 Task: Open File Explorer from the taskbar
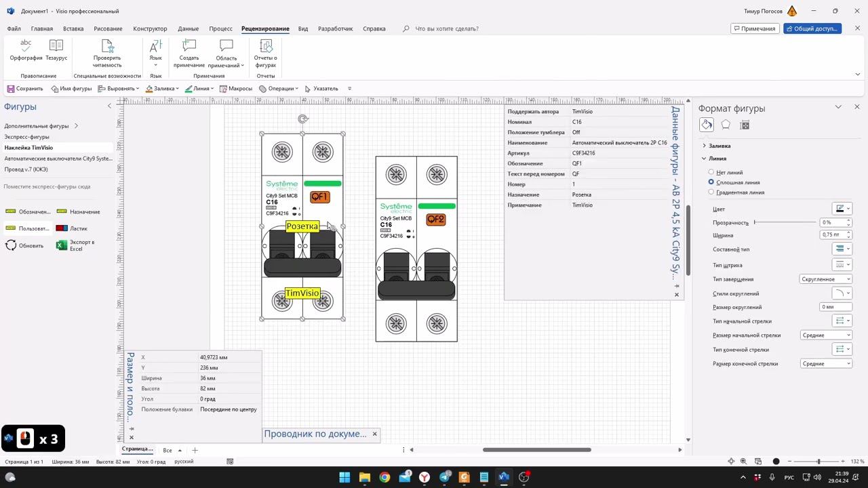pyautogui.click(x=364, y=477)
